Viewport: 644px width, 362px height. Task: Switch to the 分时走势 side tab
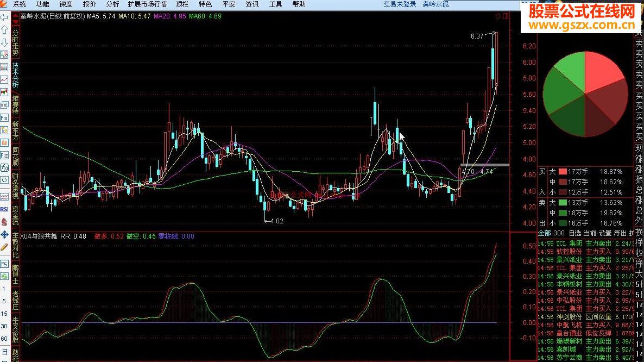[x=16, y=43]
